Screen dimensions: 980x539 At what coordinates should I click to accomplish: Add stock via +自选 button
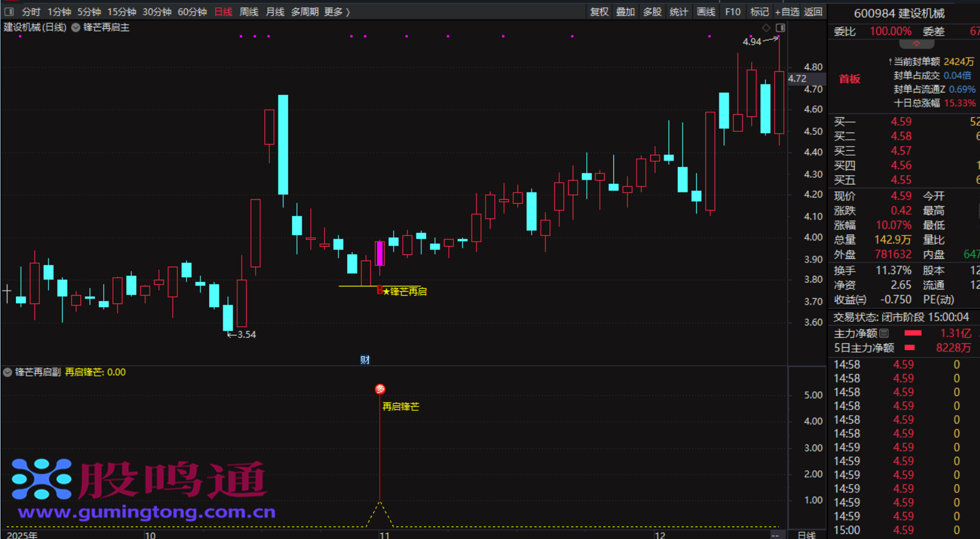[787, 12]
